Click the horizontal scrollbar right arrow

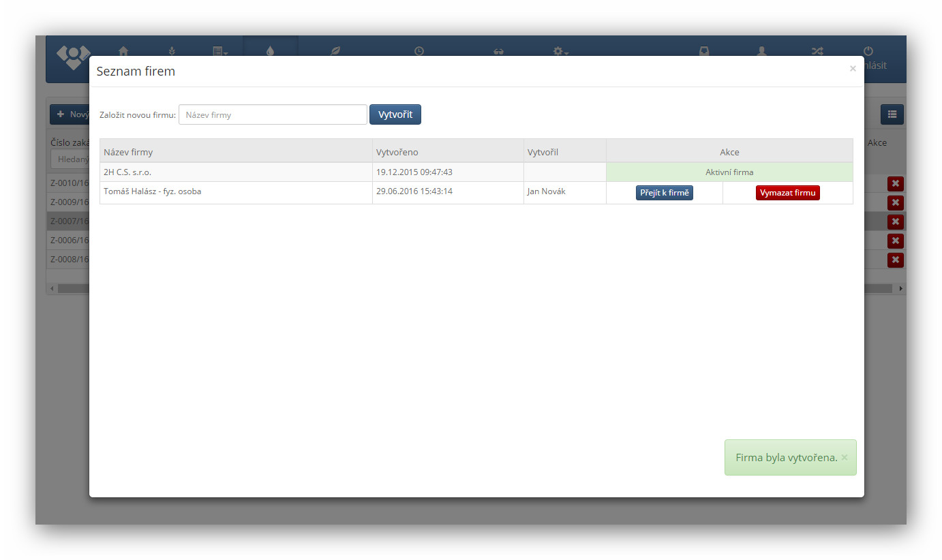[900, 289]
